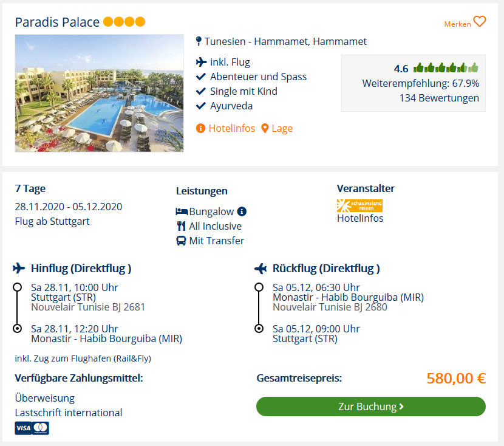Click the schauinsland reisen logo
Image resolution: width=504 pixels, height=446 pixels.
(x=359, y=205)
